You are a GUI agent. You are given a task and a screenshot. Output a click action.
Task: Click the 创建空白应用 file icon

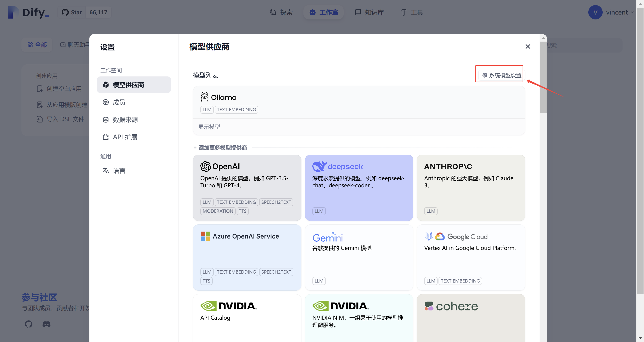click(x=40, y=89)
